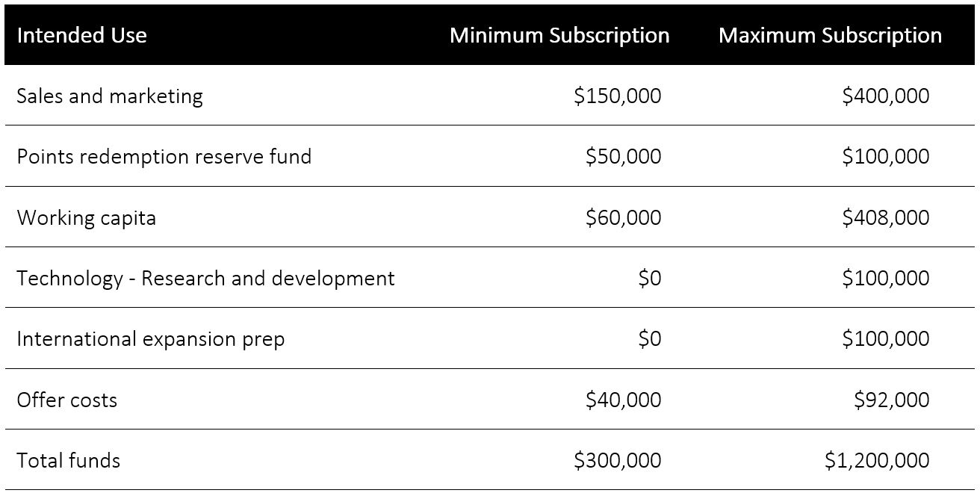Select the Maximum Subscription column header
The image size is (980, 493).
point(830,35)
